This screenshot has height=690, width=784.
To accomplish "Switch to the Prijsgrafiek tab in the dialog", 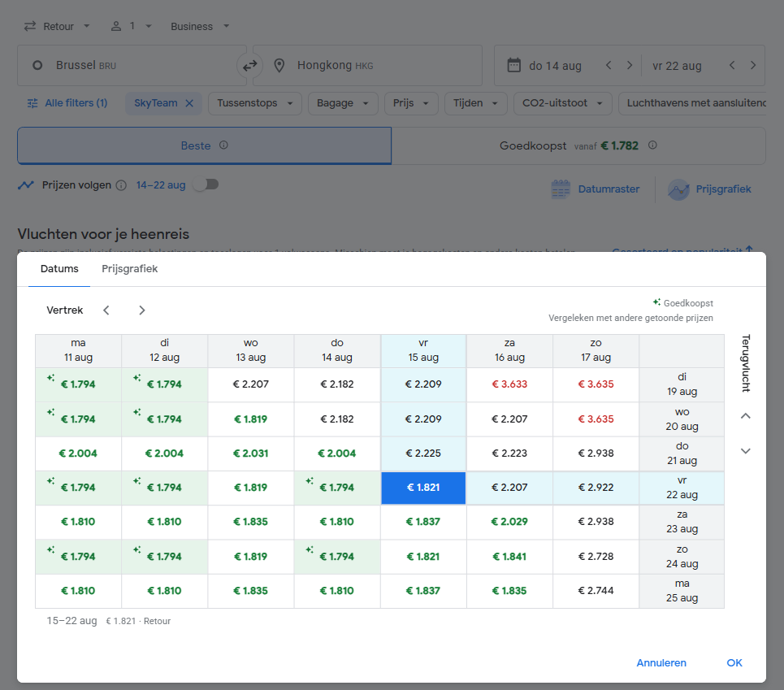I will 129,269.
